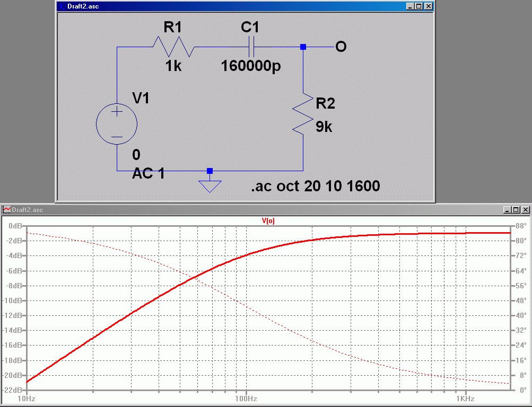Click the 80° phase axis label
The height and width of the screenshot is (407, 532).
pos(521,241)
